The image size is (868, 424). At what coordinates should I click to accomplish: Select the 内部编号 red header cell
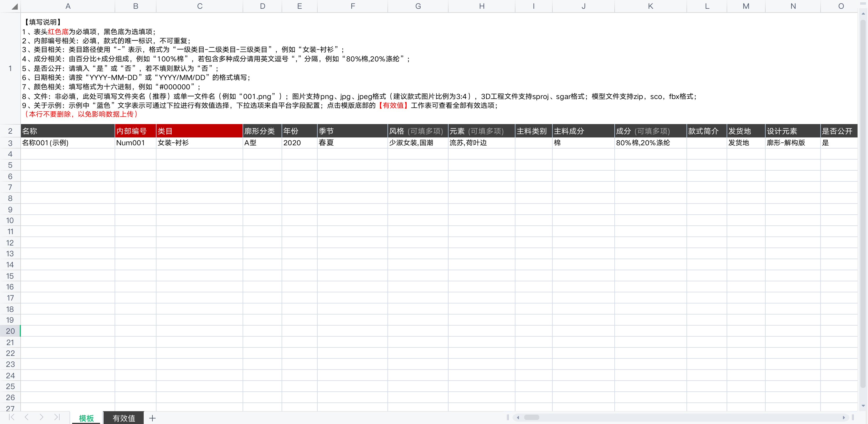pyautogui.click(x=135, y=131)
